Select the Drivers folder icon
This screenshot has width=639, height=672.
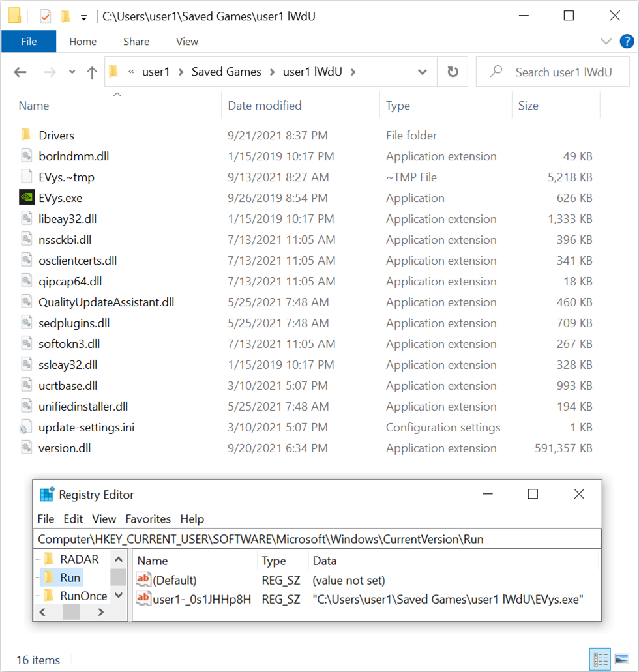point(26,135)
